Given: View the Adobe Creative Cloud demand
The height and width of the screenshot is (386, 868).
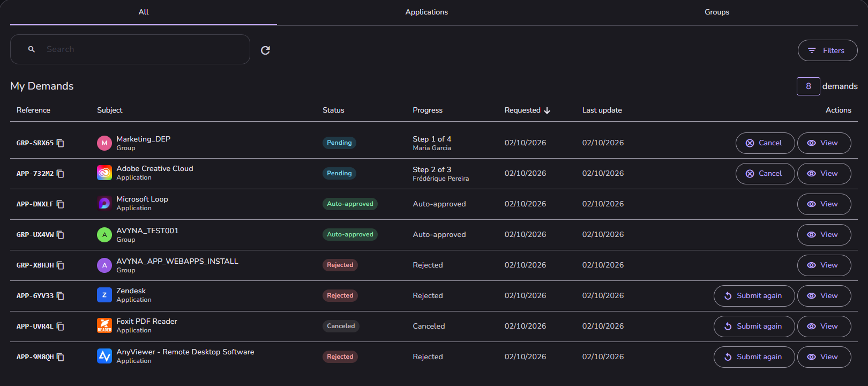Looking at the screenshot, I should tap(824, 174).
